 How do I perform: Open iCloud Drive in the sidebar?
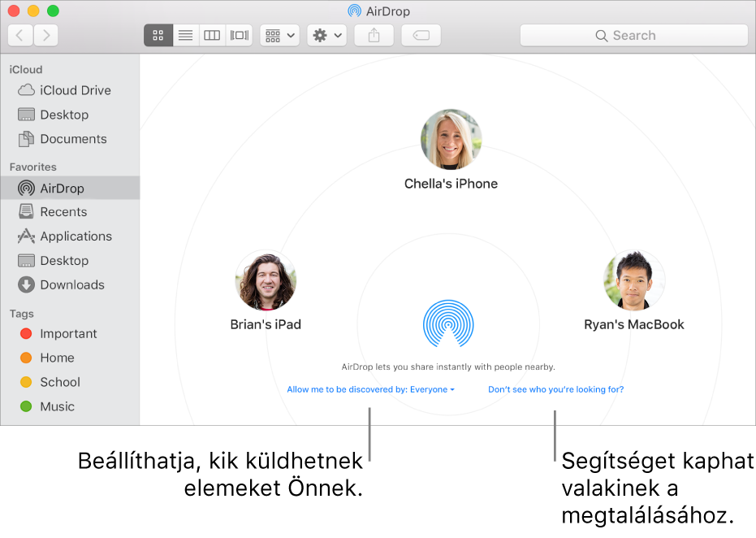(x=70, y=90)
